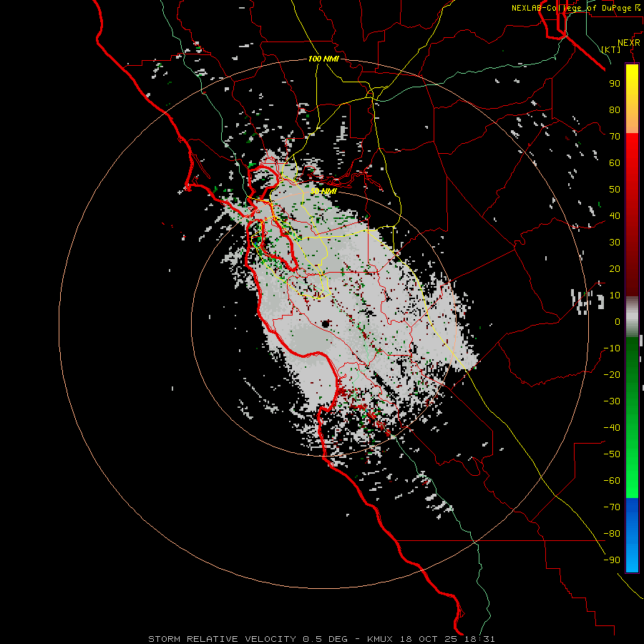Click the -70 value on velocity scale
Screen dimensions: 644x644
(612, 507)
